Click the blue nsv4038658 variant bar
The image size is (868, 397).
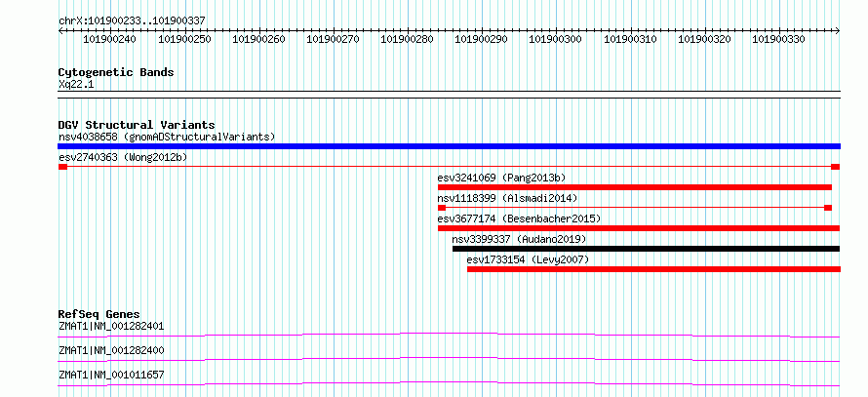click(x=449, y=146)
